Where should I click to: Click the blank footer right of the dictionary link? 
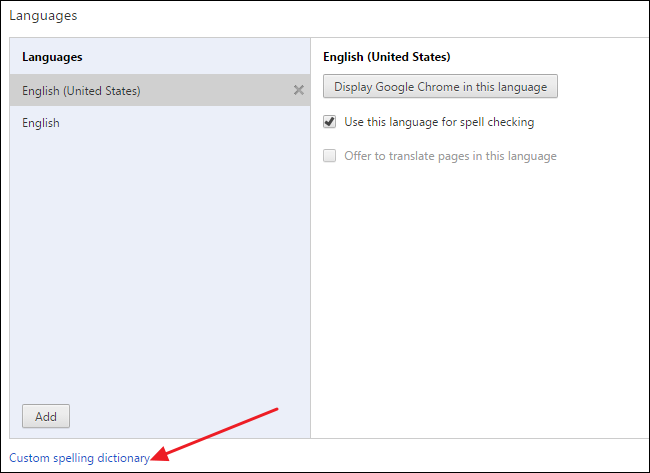click(x=420, y=457)
